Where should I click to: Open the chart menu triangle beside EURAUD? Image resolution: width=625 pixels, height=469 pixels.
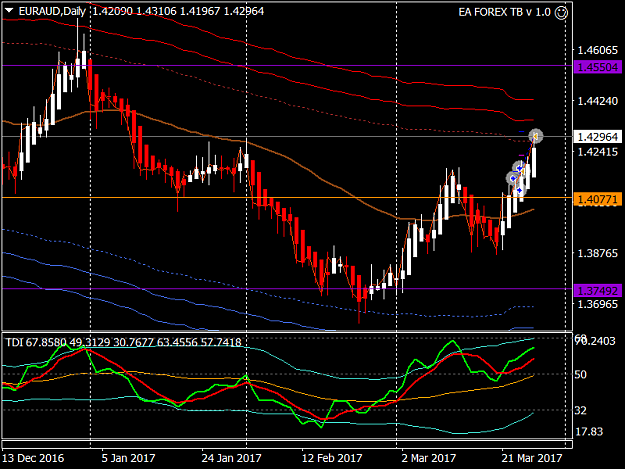coord(9,11)
